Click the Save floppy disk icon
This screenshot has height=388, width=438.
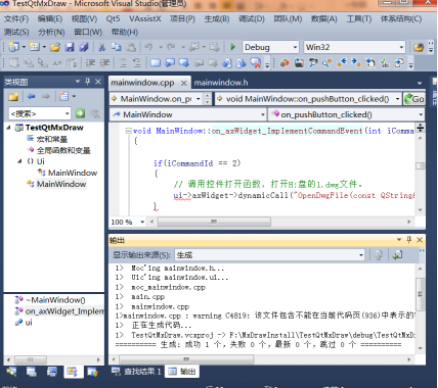pyautogui.click(x=70, y=47)
